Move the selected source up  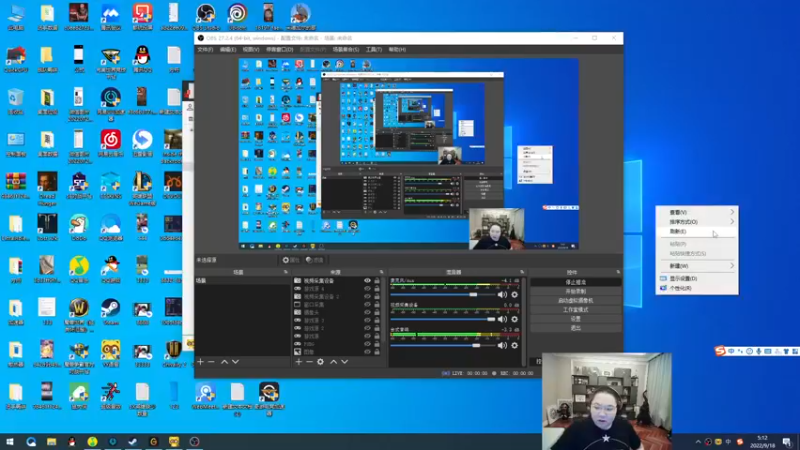[334, 362]
